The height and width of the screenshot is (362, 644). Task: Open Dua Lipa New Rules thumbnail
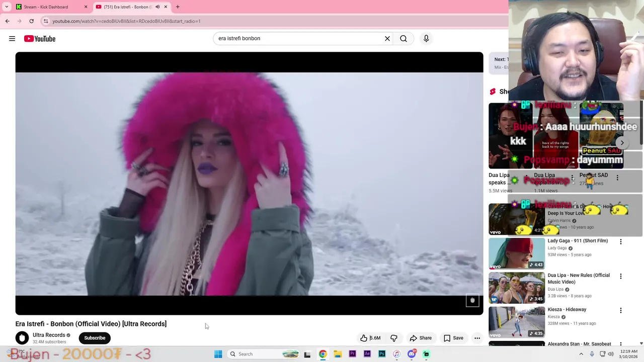pyautogui.click(x=517, y=288)
